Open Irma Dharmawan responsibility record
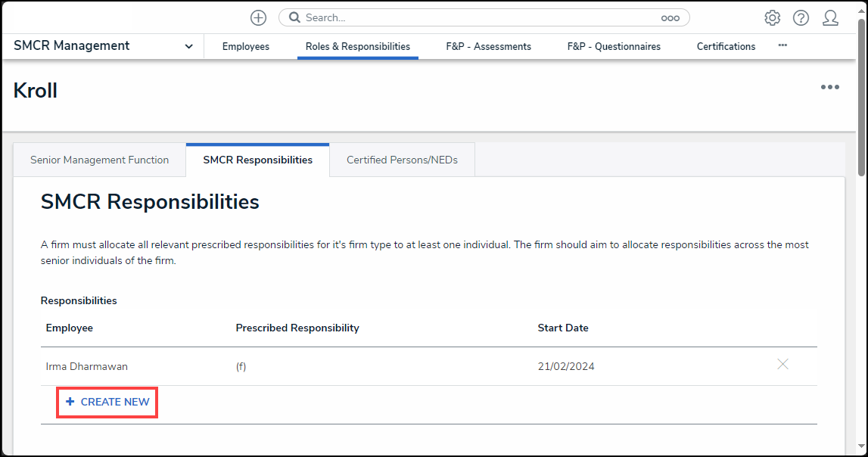Viewport: 868px width, 457px height. [87, 366]
